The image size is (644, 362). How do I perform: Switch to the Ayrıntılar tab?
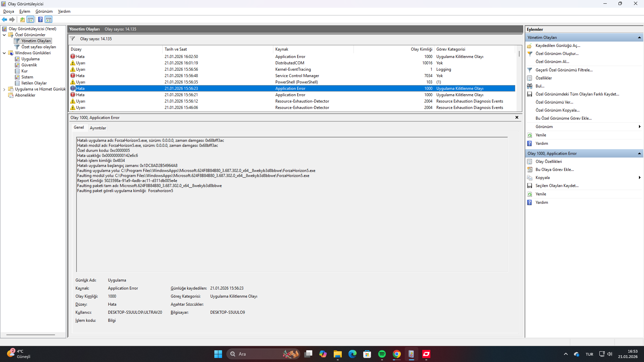[98, 128]
